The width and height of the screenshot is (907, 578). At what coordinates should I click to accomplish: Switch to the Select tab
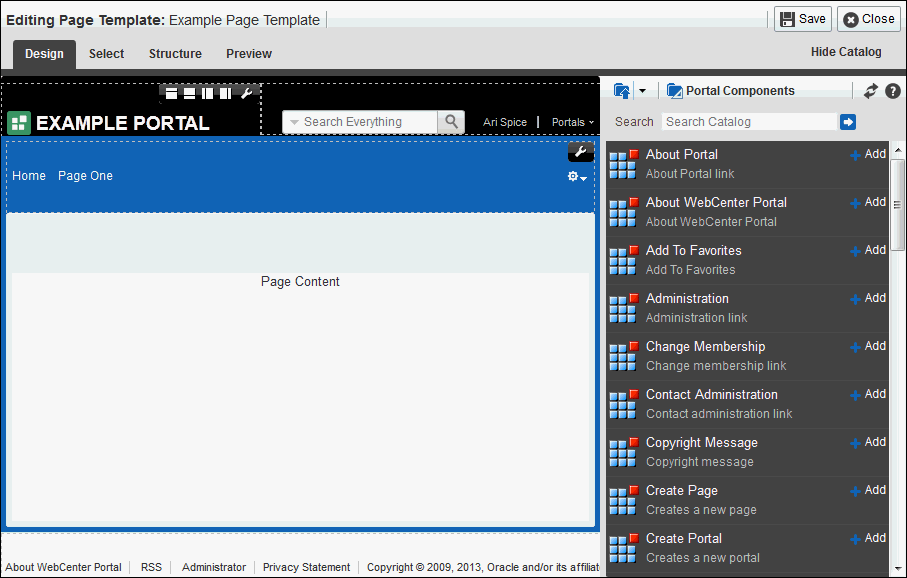tap(106, 54)
